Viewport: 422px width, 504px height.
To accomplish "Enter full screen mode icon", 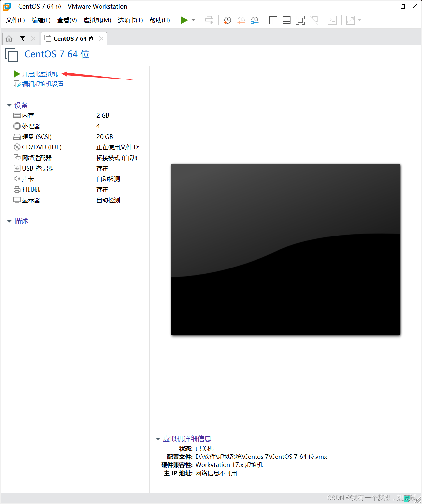I will coord(300,20).
